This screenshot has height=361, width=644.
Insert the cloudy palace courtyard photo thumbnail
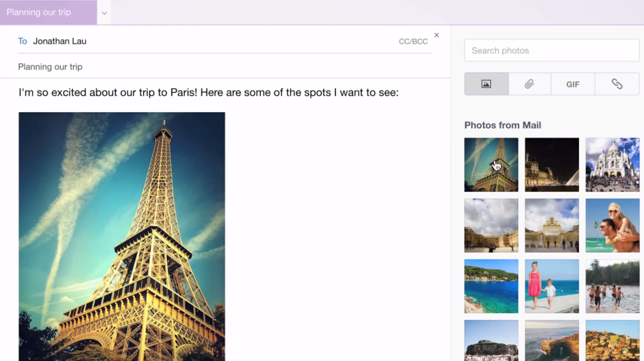(x=491, y=226)
